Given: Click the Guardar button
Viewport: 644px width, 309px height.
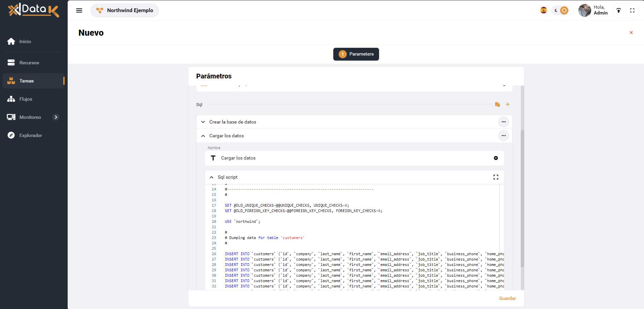Looking at the screenshot, I should point(507,298).
